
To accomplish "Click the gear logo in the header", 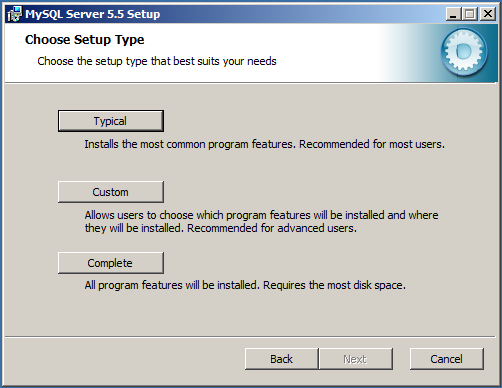I will [x=464, y=52].
